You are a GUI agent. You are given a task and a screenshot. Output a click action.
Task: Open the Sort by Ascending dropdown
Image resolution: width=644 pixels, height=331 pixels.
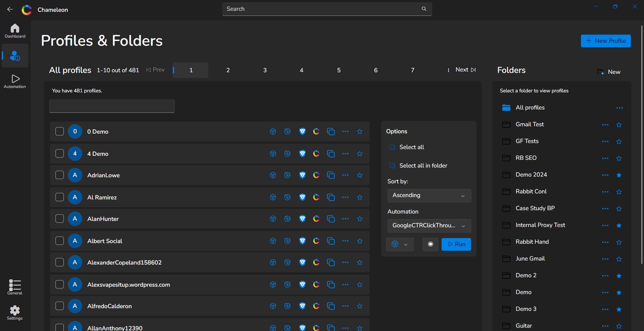click(429, 196)
